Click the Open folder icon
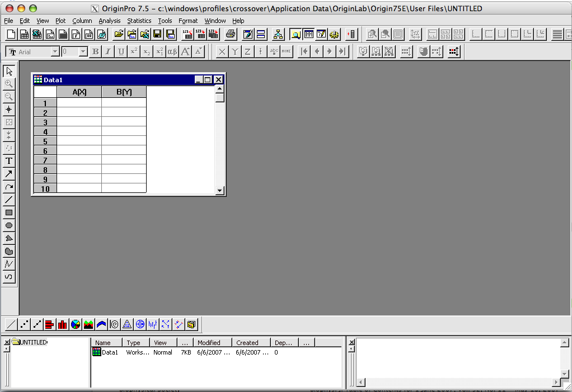 click(119, 34)
